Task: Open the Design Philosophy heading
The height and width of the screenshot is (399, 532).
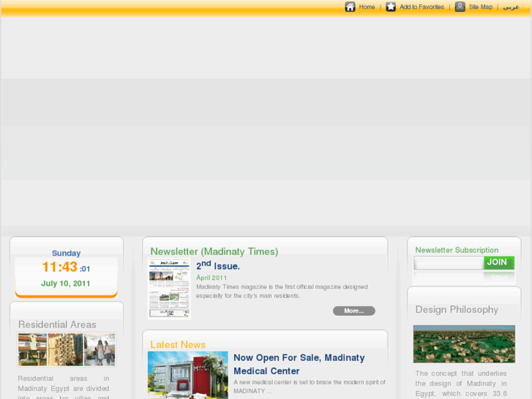Action: pyautogui.click(x=457, y=310)
